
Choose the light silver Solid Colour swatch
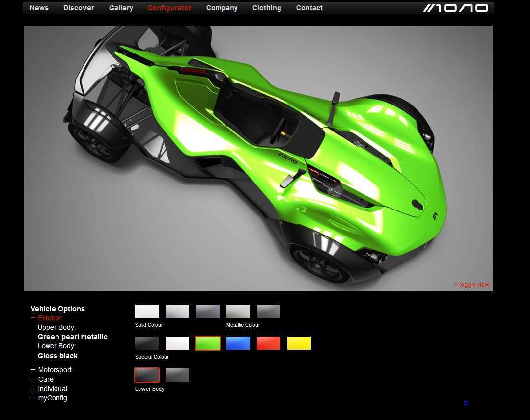177,311
